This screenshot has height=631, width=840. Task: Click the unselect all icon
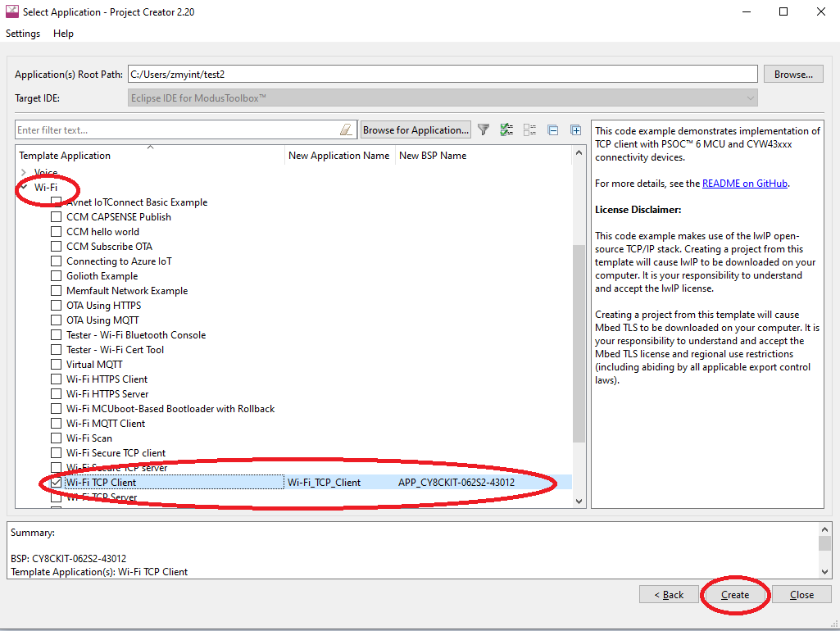pyautogui.click(x=529, y=129)
